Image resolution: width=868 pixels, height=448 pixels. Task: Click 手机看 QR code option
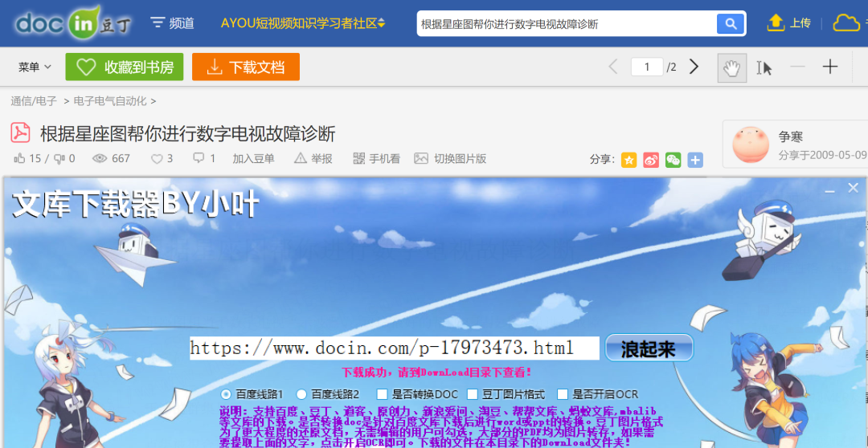(x=376, y=159)
